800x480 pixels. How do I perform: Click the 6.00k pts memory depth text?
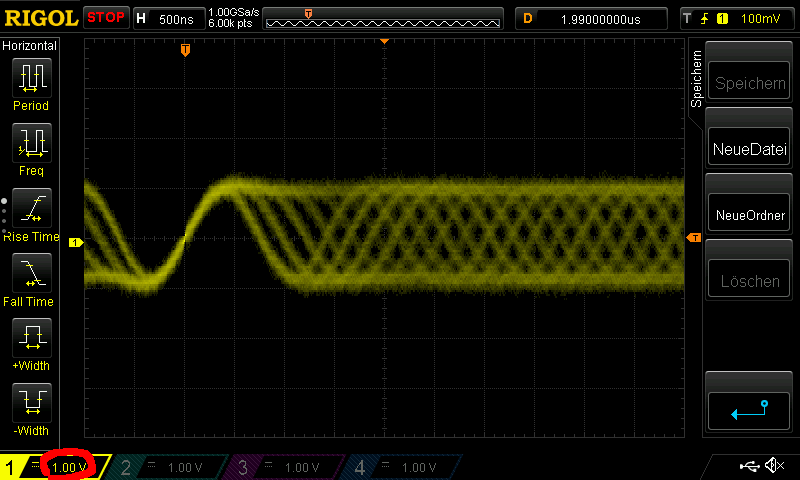click(x=230, y=23)
